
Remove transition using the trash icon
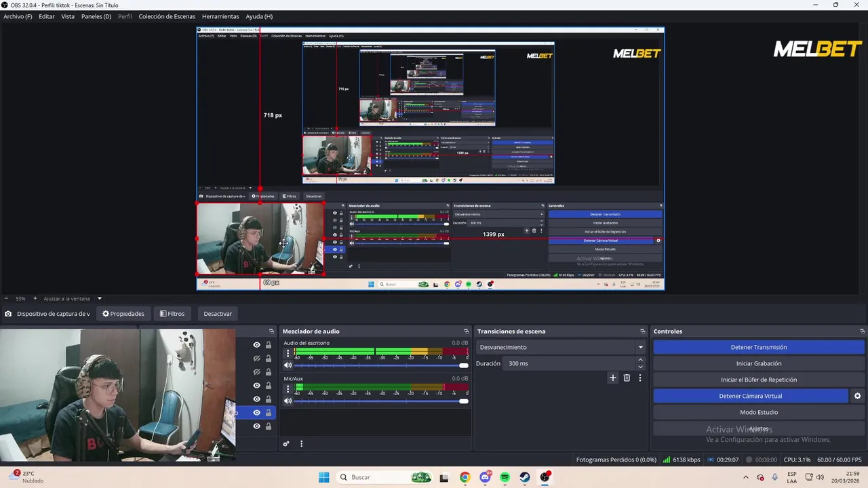click(627, 378)
